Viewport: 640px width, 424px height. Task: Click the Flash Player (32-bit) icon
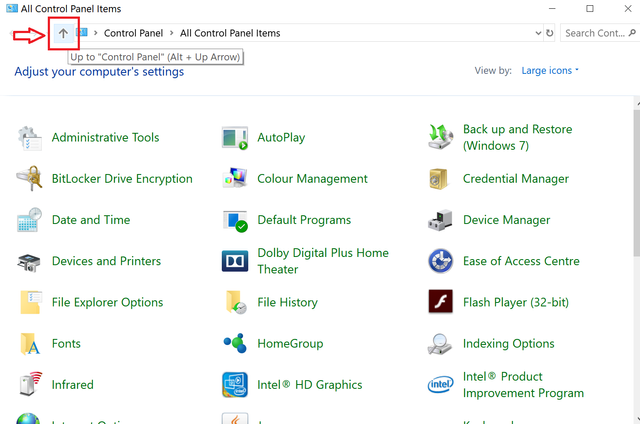[x=441, y=302]
